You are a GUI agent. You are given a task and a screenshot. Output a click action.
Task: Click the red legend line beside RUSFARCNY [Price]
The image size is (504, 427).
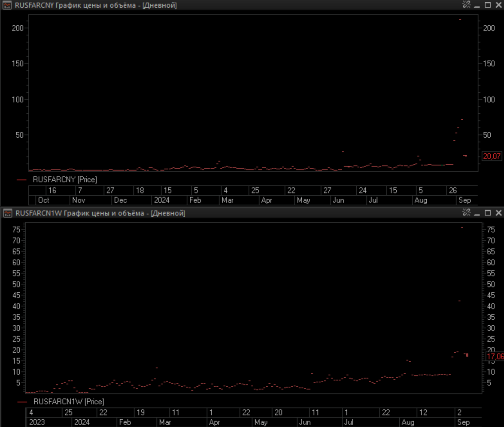pyautogui.click(x=21, y=180)
